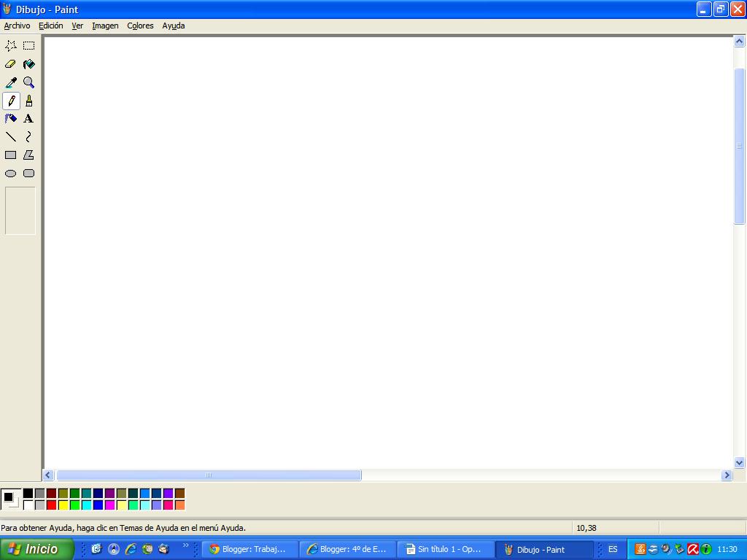Select the Free-Form Select tool
The image size is (747, 560).
pyautogui.click(x=10, y=46)
